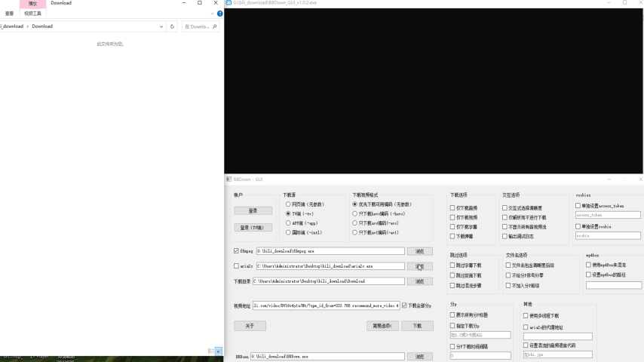Select APP端 (-app) download source
Viewport: 644px width, 362px height.
[302, 223]
